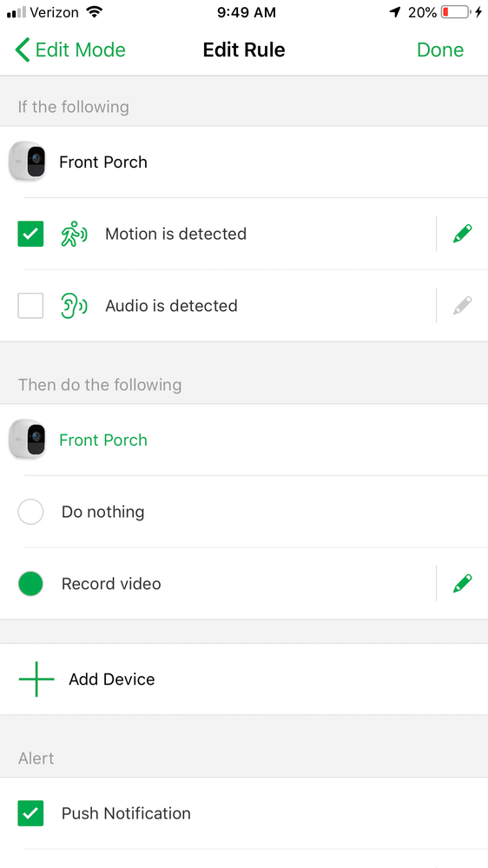This screenshot has width=488, height=868.
Task: Disable the Push Notification checkbox
Action: click(x=30, y=813)
